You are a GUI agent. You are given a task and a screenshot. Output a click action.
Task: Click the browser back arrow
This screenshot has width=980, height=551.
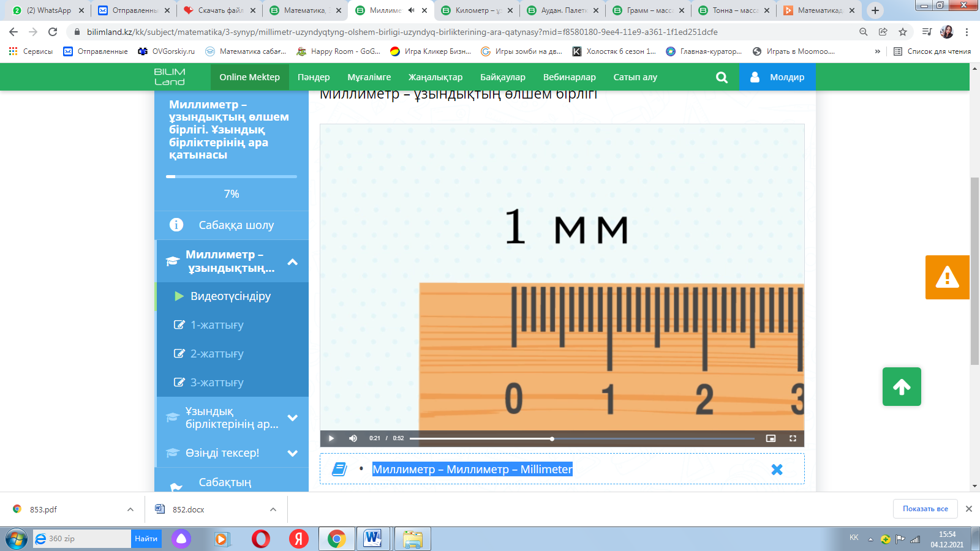tap(13, 32)
